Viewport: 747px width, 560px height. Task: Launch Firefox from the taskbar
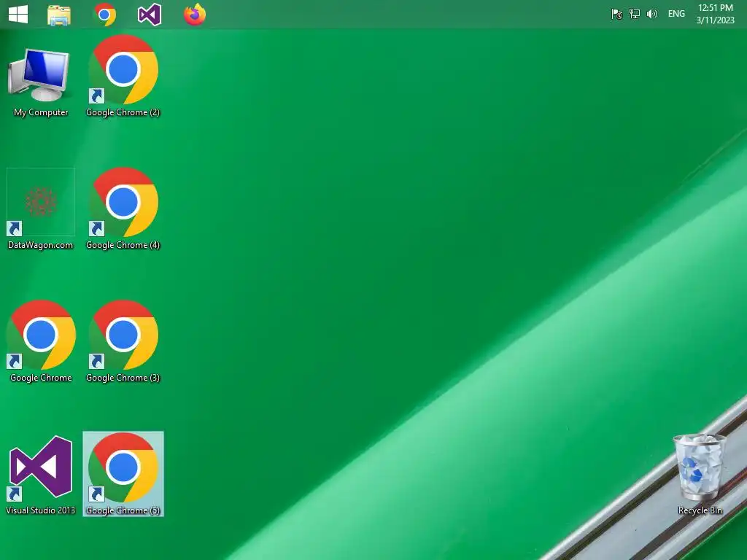(195, 15)
